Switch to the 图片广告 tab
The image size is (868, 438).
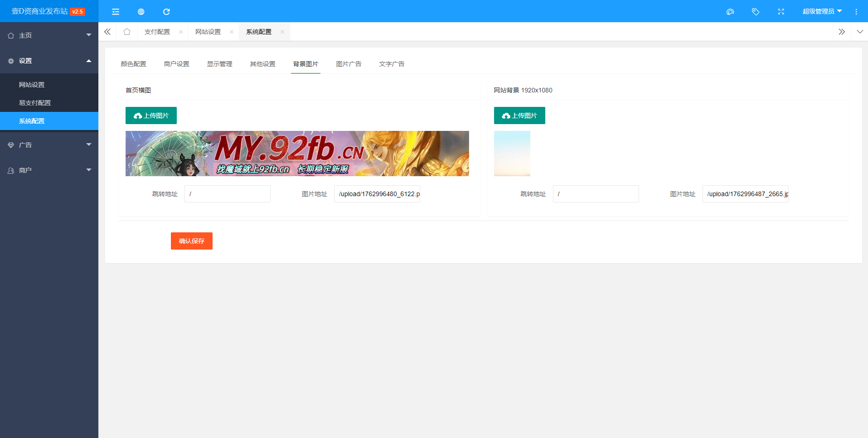click(x=348, y=64)
